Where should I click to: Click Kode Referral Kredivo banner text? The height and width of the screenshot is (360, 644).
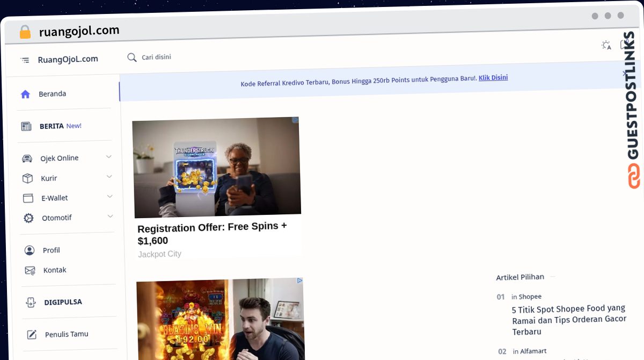point(358,81)
